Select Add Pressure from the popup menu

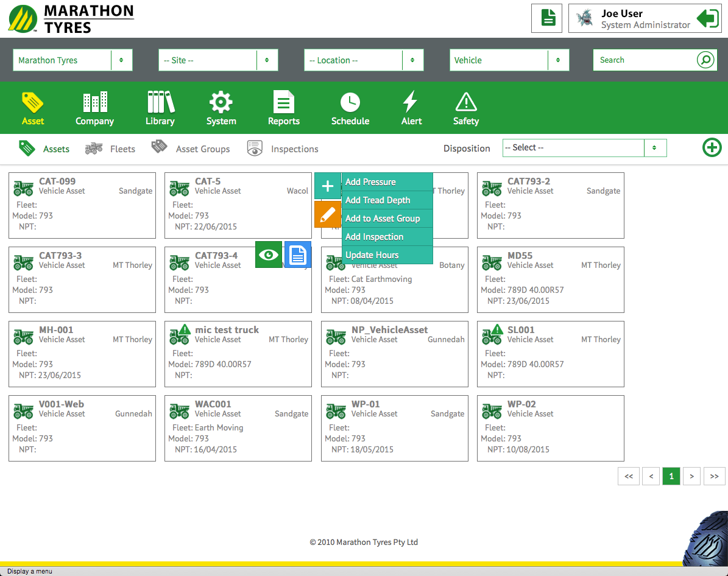[x=370, y=182]
